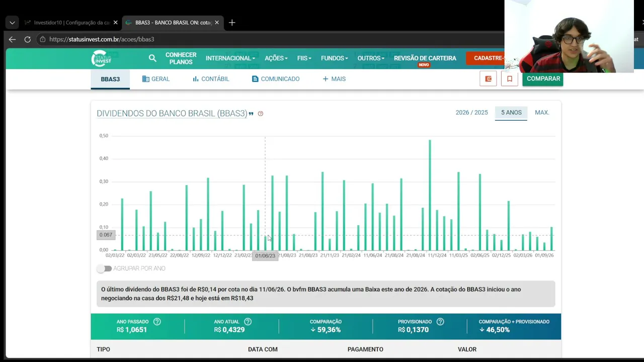Expand the AÇÕES menu
The height and width of the screenshot is (362, 644).
[x=276, y=58]
